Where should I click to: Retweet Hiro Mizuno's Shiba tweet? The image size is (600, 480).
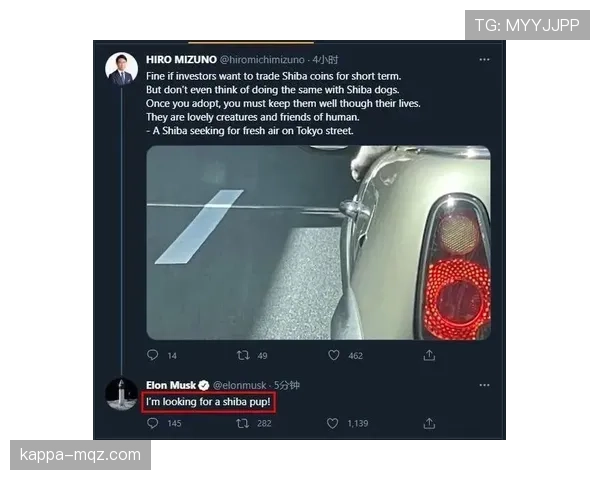(243, 355)
